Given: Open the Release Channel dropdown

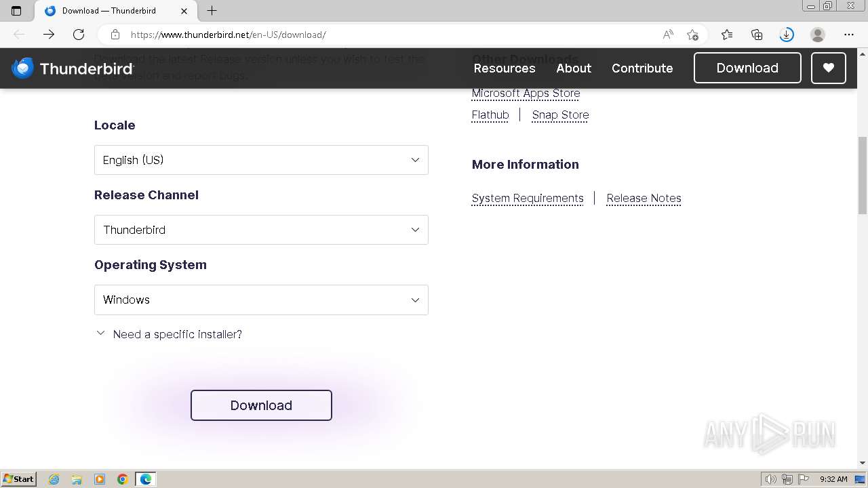Looking at the screenshot, I should (x=261, y=230).
